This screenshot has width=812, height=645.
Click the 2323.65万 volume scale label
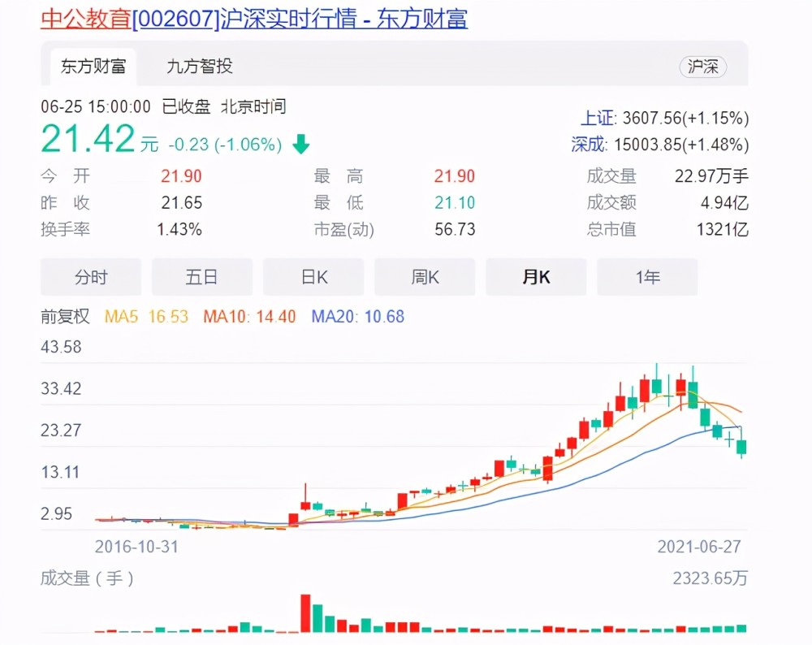(710, 578)
